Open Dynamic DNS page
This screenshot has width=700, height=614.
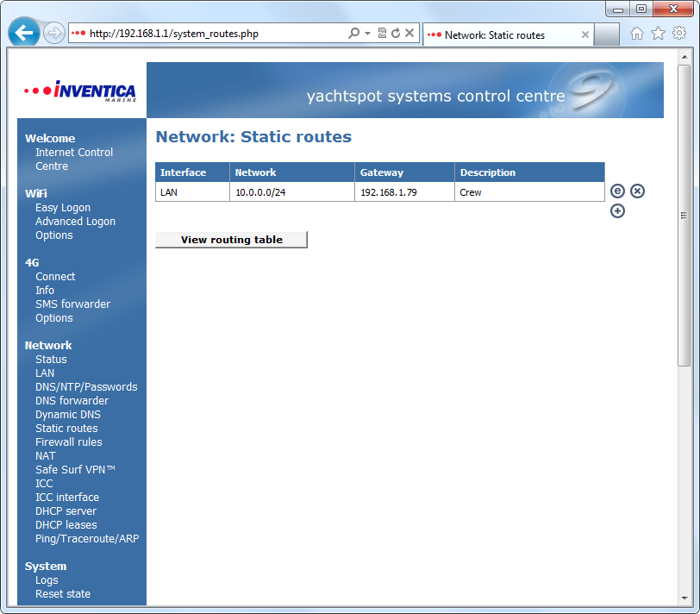(x=68, y=415)
